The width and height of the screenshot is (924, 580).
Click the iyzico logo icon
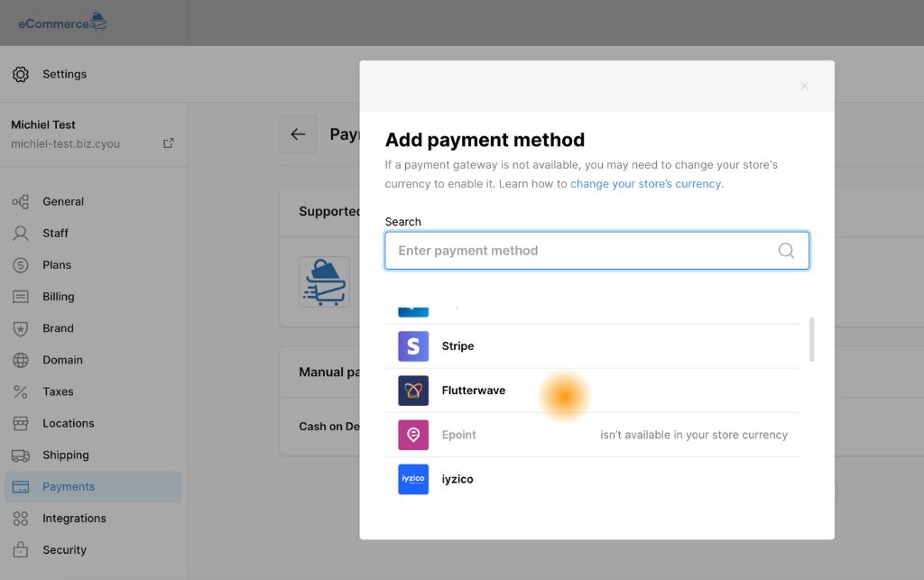[413, 479]
